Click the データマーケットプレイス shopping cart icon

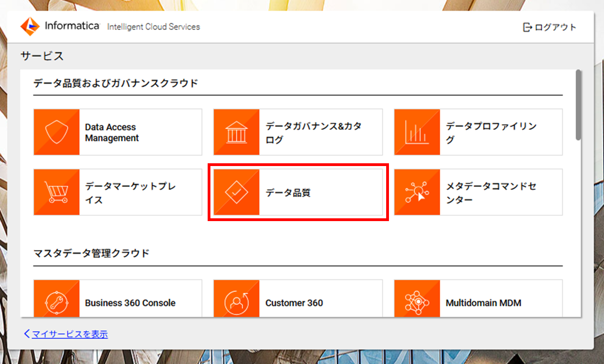56,192
